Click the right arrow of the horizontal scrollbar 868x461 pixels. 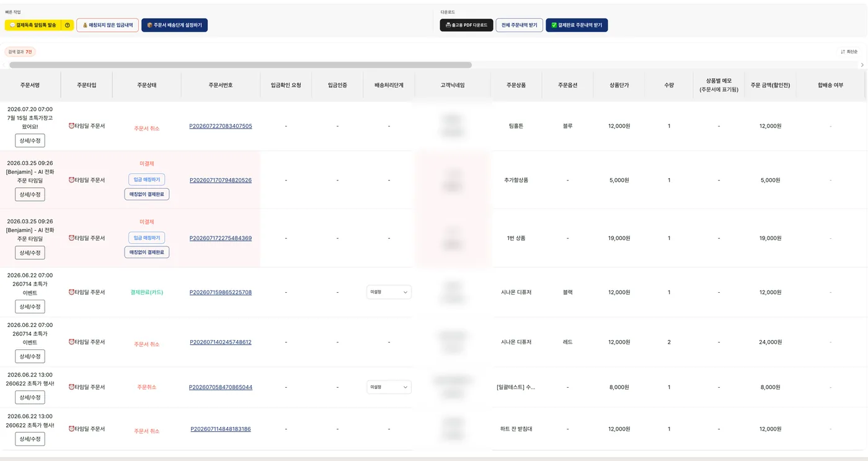point(862,65)
